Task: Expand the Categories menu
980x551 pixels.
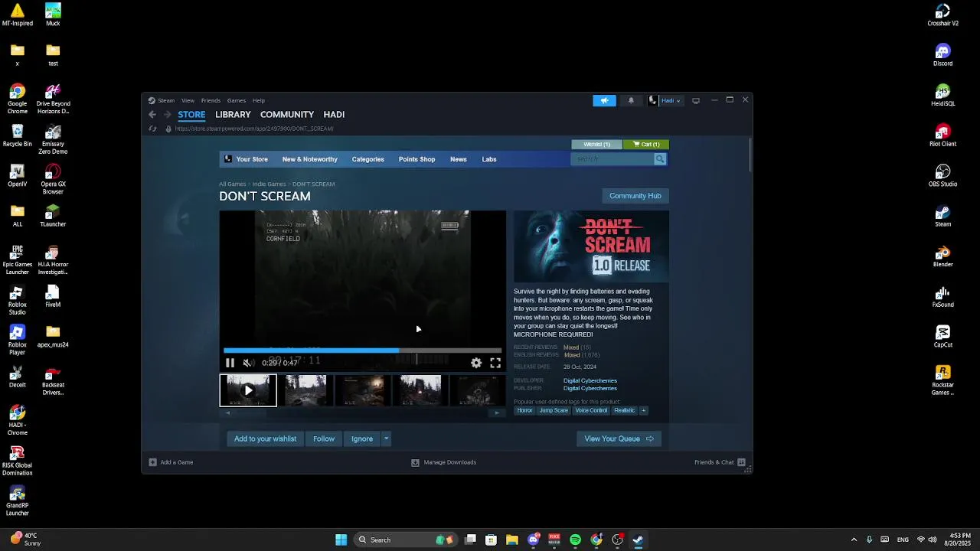Action: point(367,159)
